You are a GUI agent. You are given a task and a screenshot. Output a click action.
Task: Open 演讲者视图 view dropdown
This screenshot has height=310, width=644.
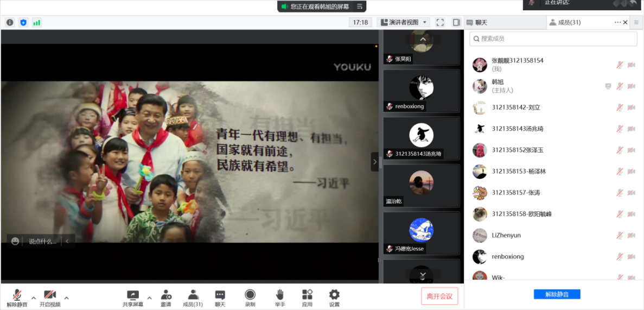(403, 23)
